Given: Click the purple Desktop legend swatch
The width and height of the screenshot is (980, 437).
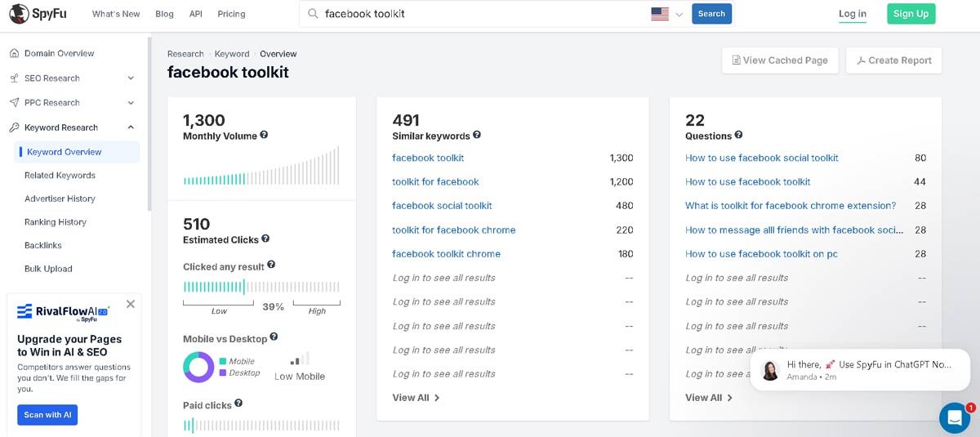Looking at the screenshot, I should coord(223,372).
